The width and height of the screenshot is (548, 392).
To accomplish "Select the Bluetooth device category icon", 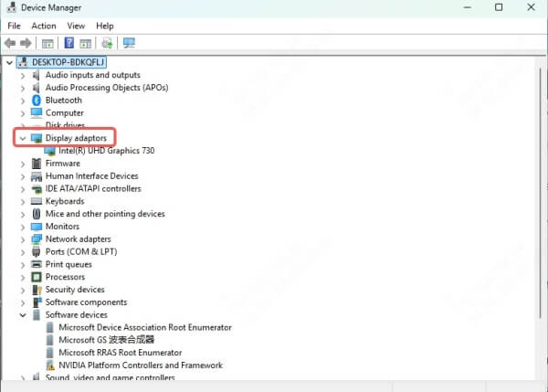I will [x=37, y=101].
